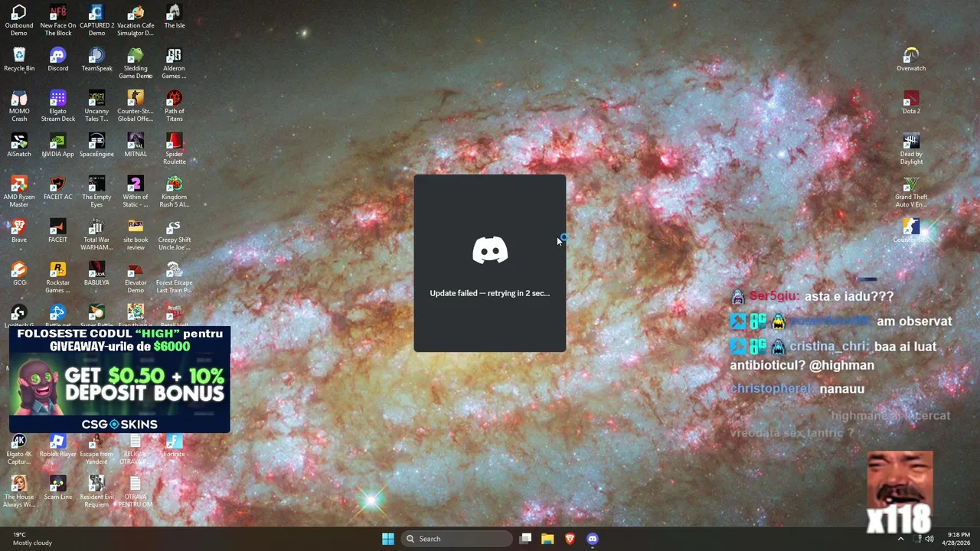Select the MITNAL desktop icon

pyautogui.click(x=136, y=145)
